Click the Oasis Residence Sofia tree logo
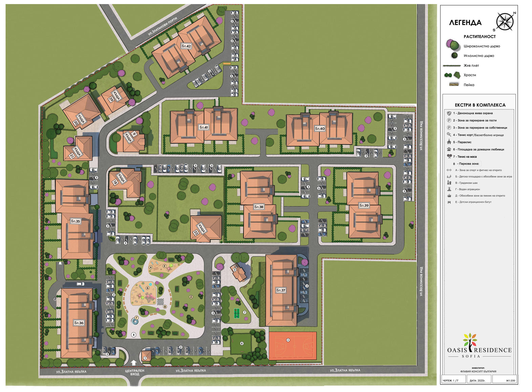Screen dimensions: 532x392 [470, 340]
